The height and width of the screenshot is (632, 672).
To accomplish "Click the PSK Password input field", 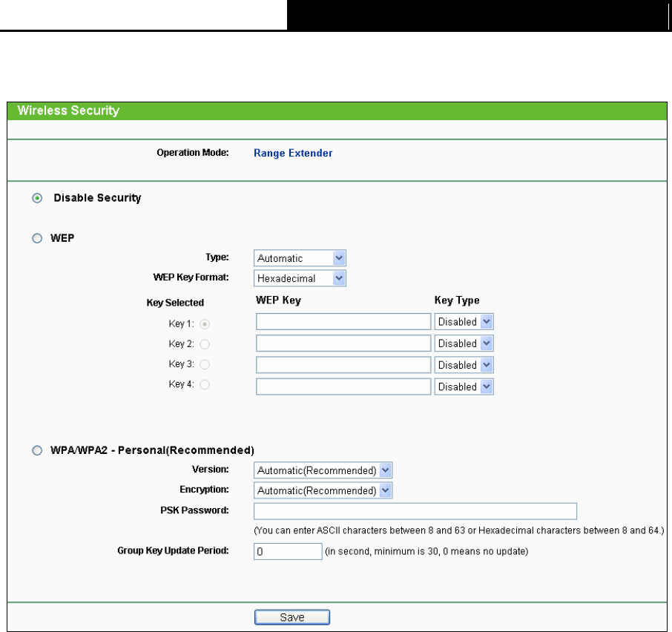I will [415, 511].
